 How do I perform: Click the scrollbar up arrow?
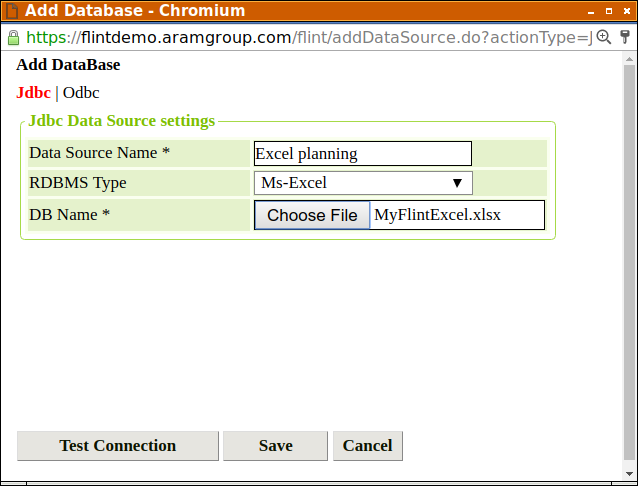tap(629, 61)
